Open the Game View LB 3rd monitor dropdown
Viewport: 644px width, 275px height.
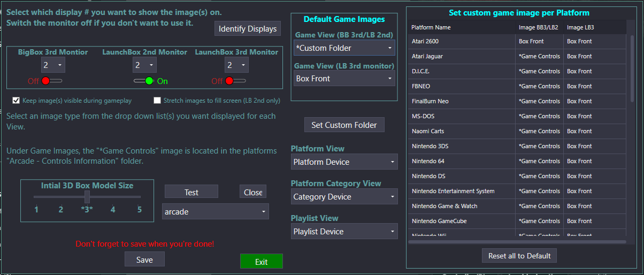coord(344,78)
